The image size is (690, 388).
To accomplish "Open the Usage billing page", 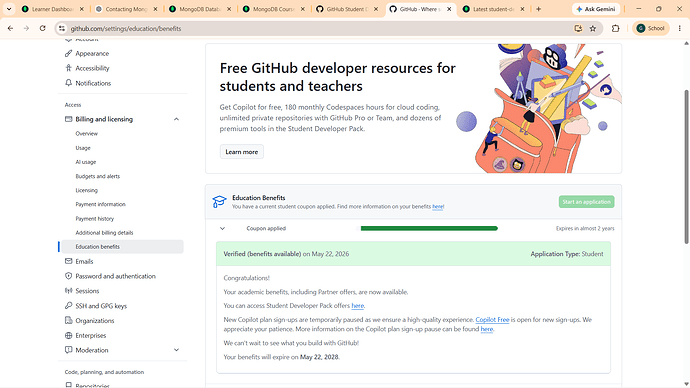I will coord(83,148).
